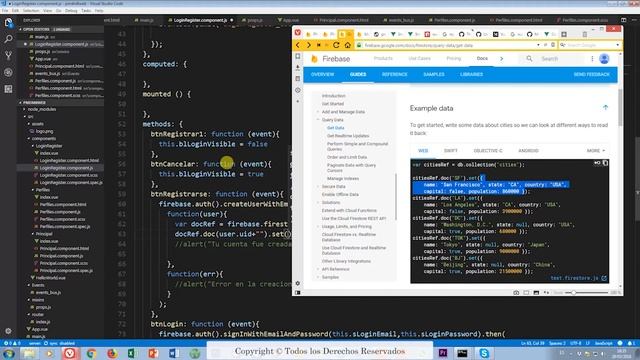
Task: Open the Vivaldi Bookmarks panel
Action: click(298, 56)
